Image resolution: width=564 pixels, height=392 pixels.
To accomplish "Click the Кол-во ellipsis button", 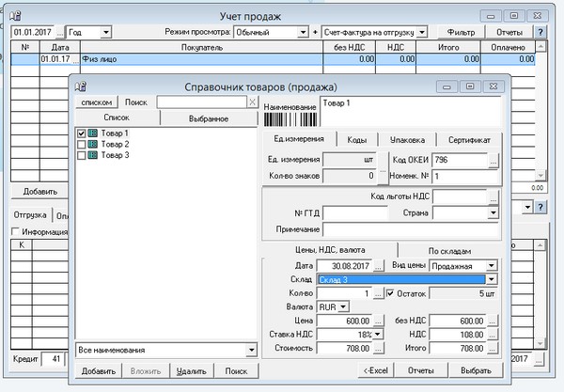I will click(x=380, y=292).
